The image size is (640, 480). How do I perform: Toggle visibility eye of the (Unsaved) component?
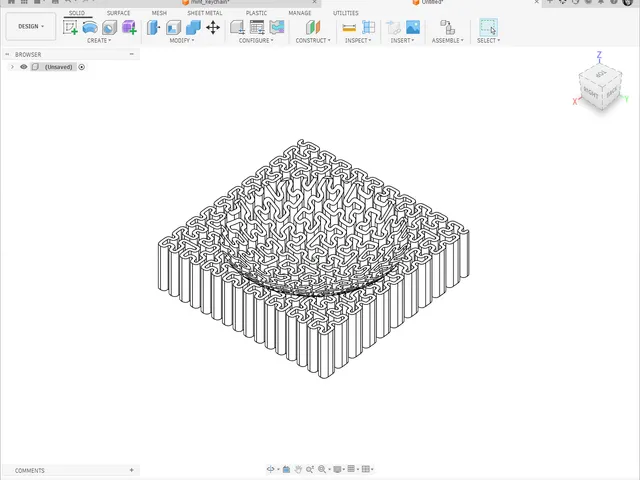tap(24, 67)
